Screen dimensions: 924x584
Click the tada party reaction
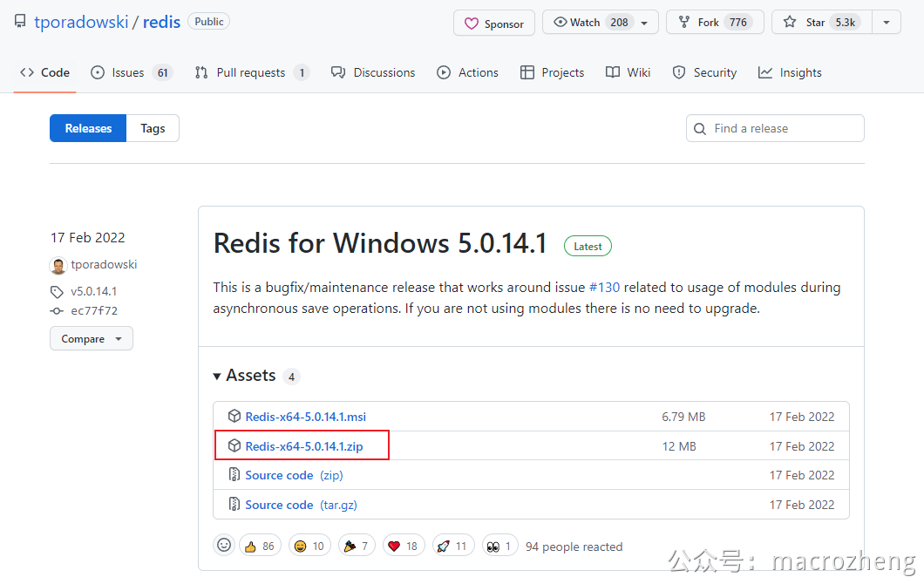(357, 547)
